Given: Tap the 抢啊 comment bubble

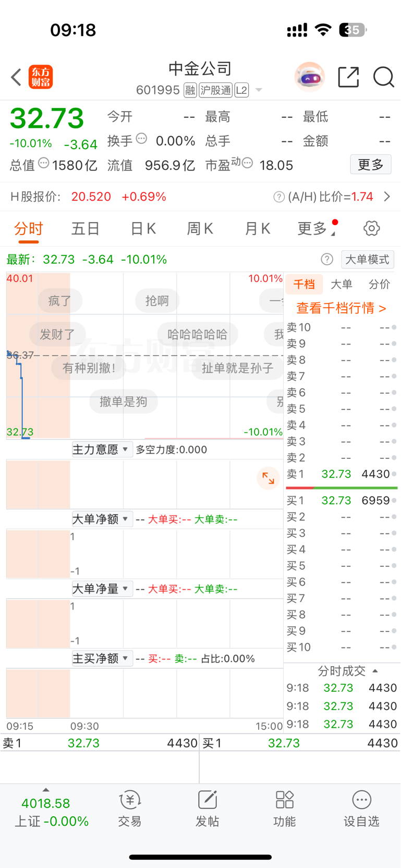Looking at the screenshot, I should click(157, 301).
